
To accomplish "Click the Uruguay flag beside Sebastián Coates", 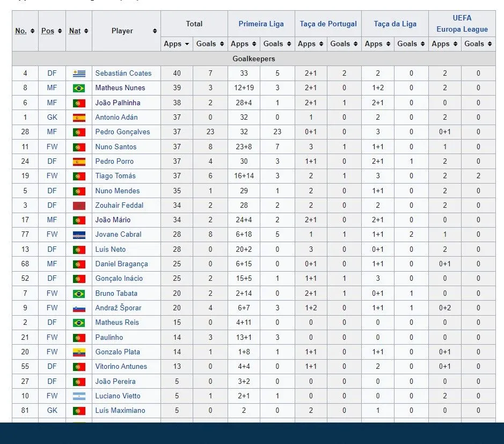I will (x=79, y=74).
